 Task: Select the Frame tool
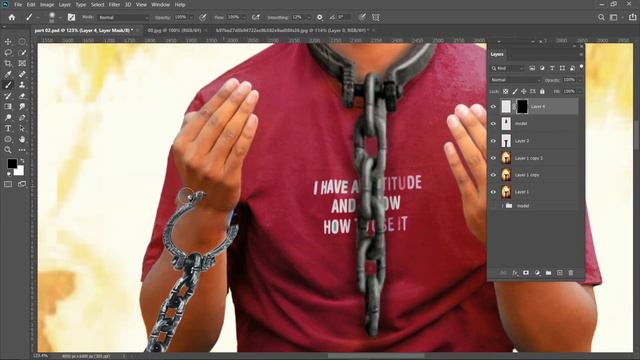pyautogui.click(x=22, y=63)
